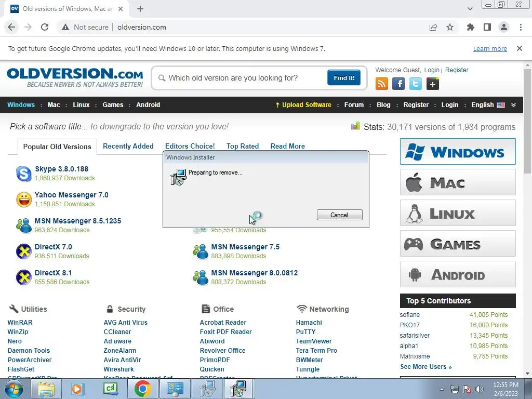Screen dimensions: 532x399
Task: Open the PuTTY networking link
Action: [x=305, y=332]
